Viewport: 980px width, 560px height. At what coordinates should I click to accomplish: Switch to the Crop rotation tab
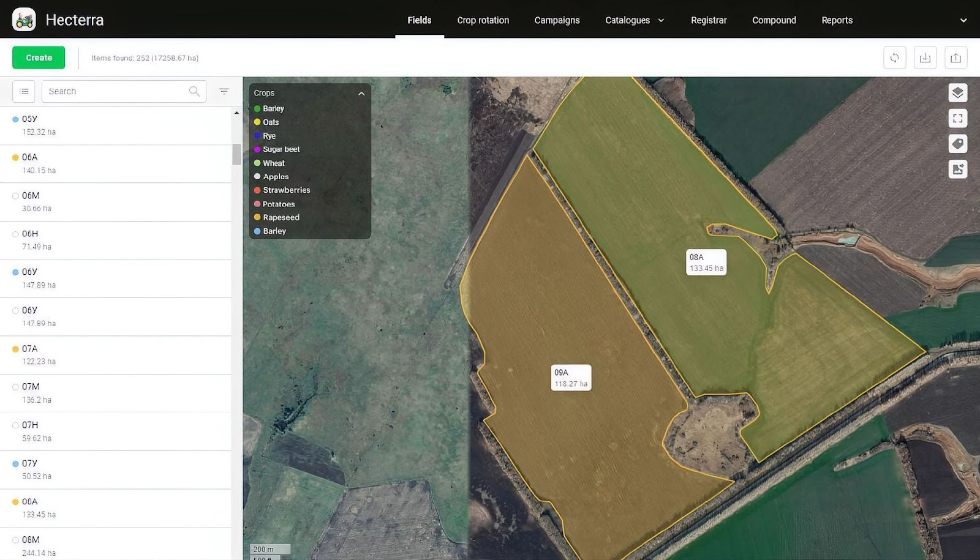[483, 20]
